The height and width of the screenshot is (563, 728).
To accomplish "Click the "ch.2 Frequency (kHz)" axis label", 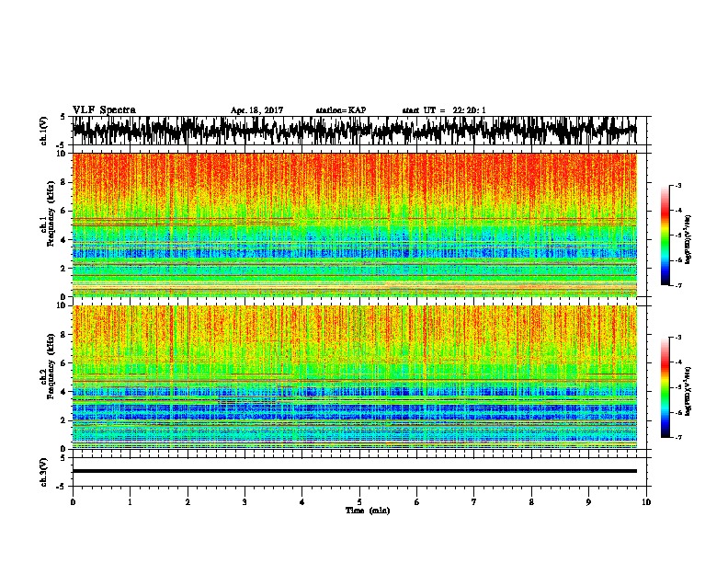I will coord(47,366).
